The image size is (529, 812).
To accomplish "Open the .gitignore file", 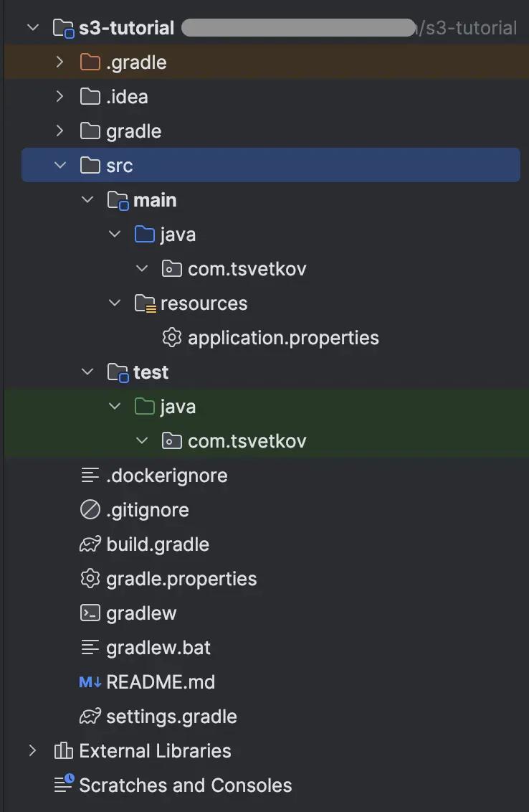I will pyautogui.click(x=148, y=511).
